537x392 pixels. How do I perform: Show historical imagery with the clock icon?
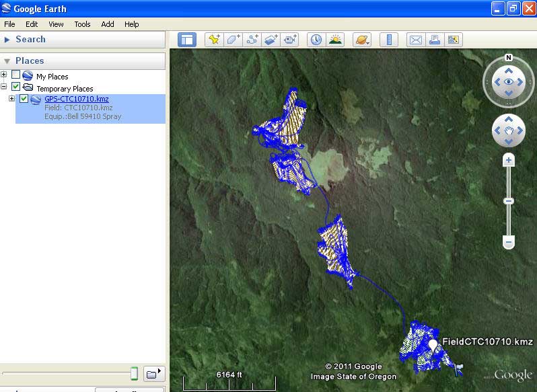tap(316, 40)
